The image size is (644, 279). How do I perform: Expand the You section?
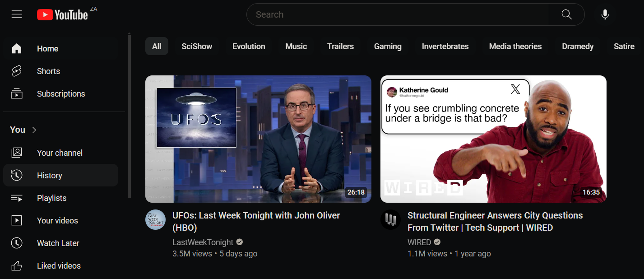coord(22,130)
